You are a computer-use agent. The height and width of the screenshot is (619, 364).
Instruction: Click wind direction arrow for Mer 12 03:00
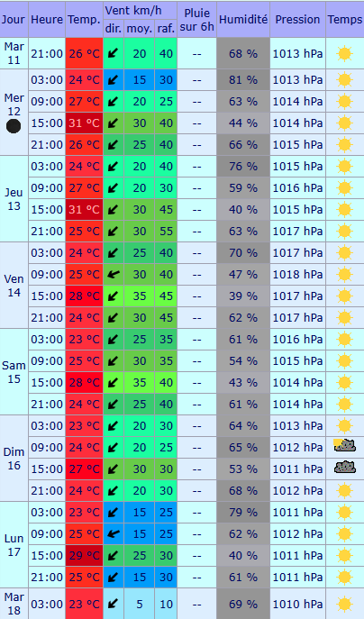coord(114,80)
